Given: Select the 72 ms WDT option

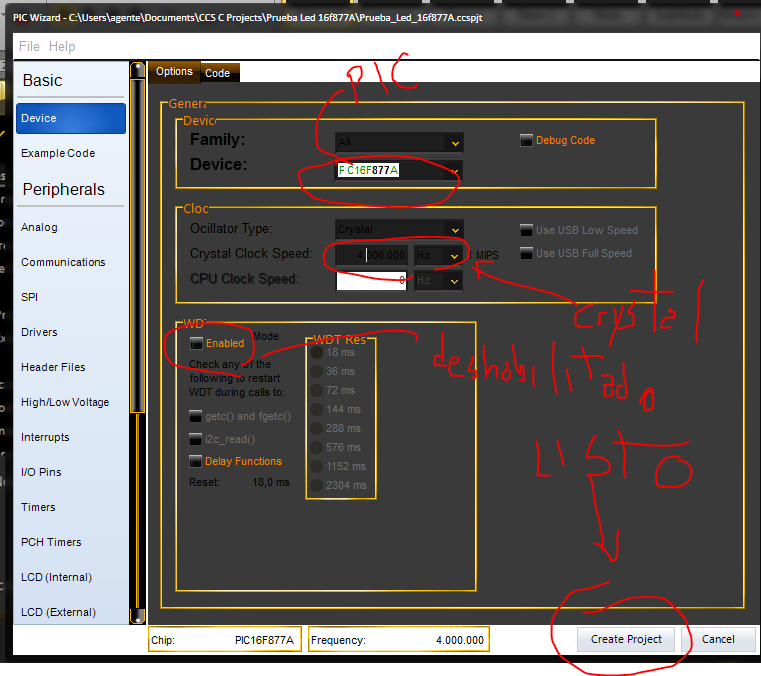Looking at the screenshot, I should tap(316, 390).
